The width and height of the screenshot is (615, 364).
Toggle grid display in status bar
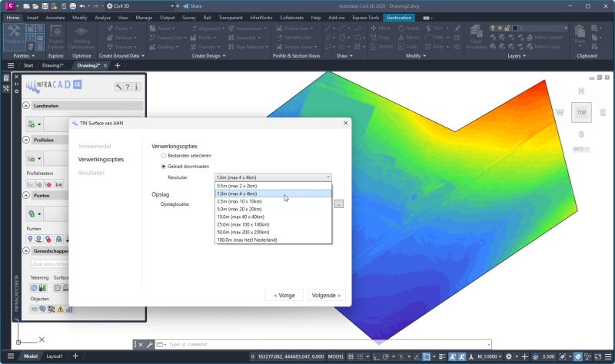pyautogui.click(x=351, y=356)
